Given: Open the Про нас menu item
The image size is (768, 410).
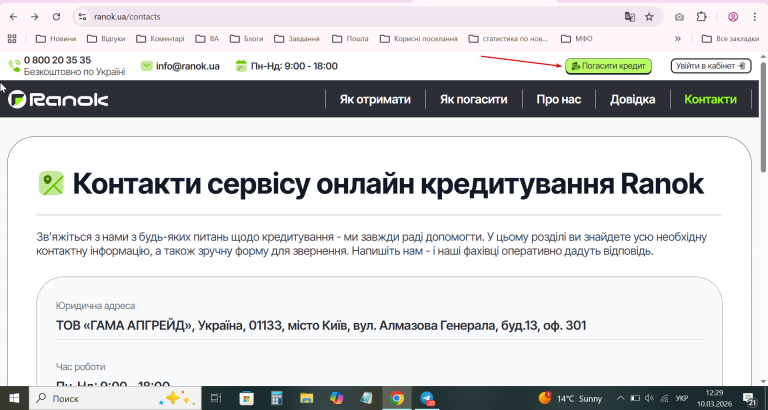Looking at the screenshot, I should tap(558, 99).
